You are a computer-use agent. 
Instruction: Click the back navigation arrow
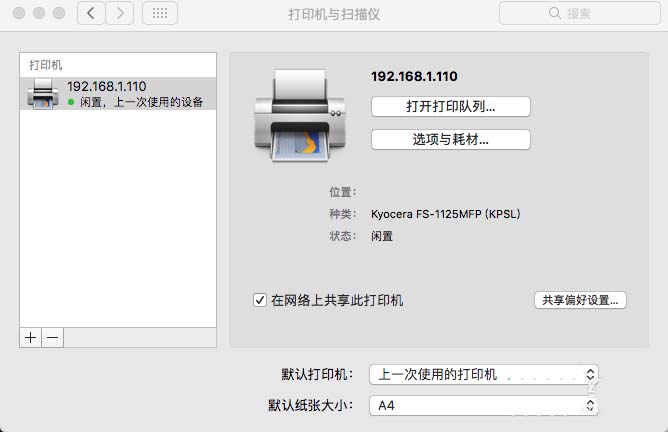click(91, 13)
